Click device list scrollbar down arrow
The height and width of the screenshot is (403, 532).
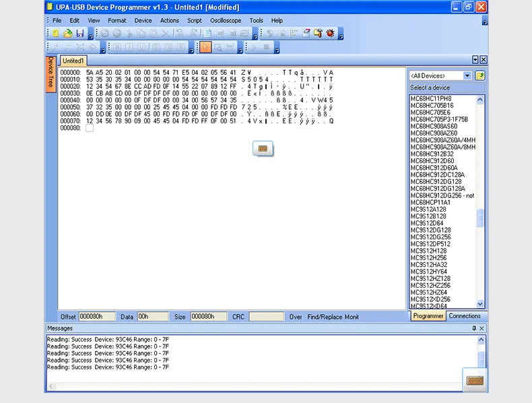pos(480,304)
